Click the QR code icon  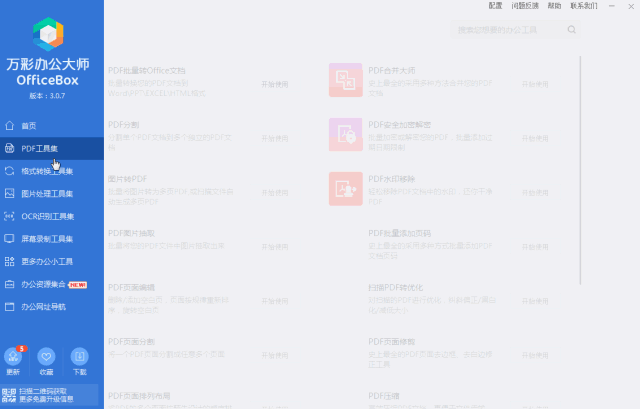click(x=9, y=396)
